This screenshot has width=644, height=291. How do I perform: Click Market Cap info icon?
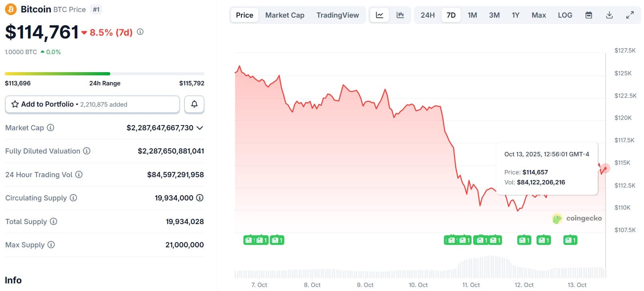pyautogui.click(x=51, y=128)
